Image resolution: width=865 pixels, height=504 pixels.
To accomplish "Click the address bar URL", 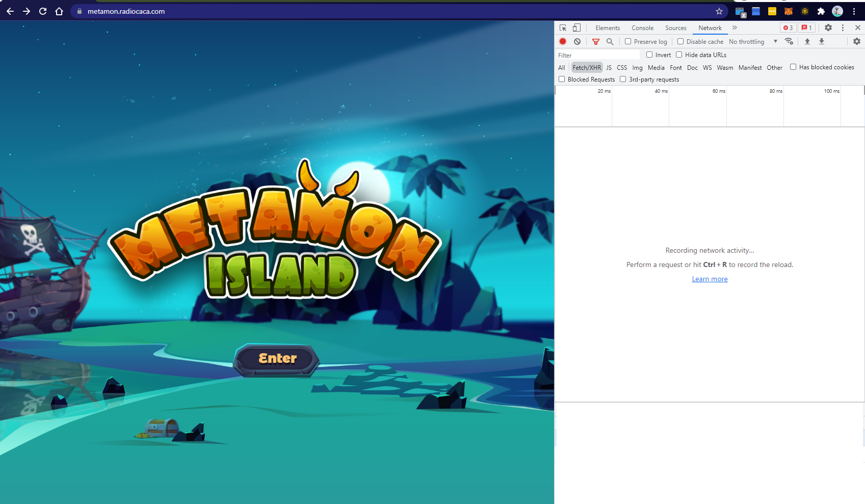I will (126, 11).
